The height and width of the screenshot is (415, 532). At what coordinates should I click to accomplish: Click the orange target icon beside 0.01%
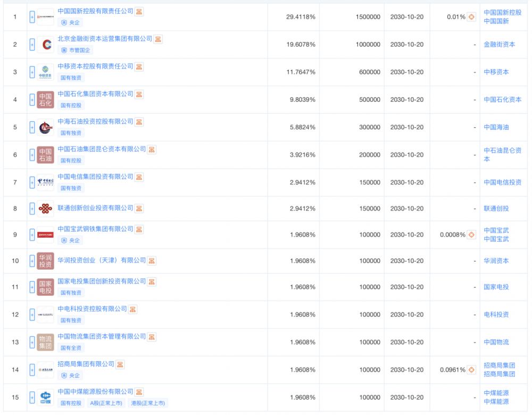tap(471, 17)
